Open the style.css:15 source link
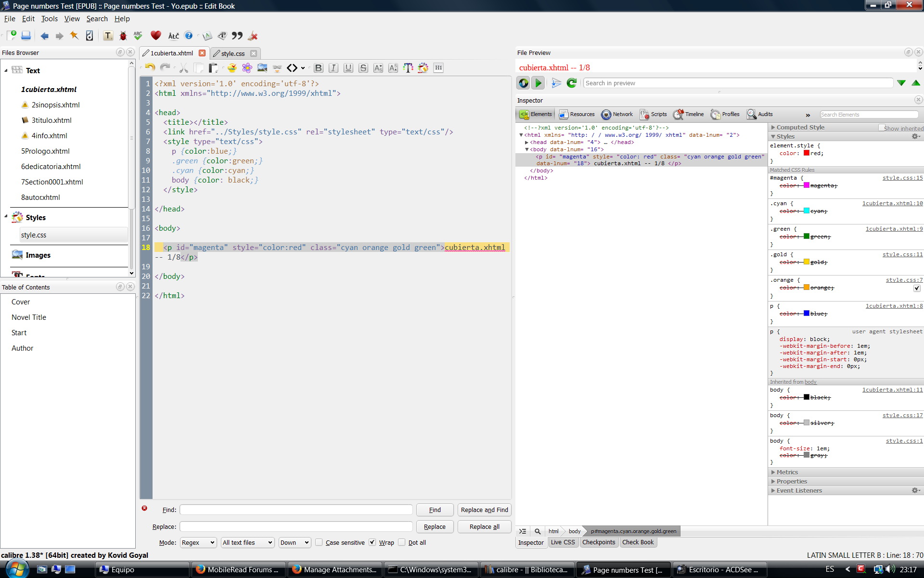Image resolution: width=924 pixels, height=578 pixels. click(x=902, y=178)
